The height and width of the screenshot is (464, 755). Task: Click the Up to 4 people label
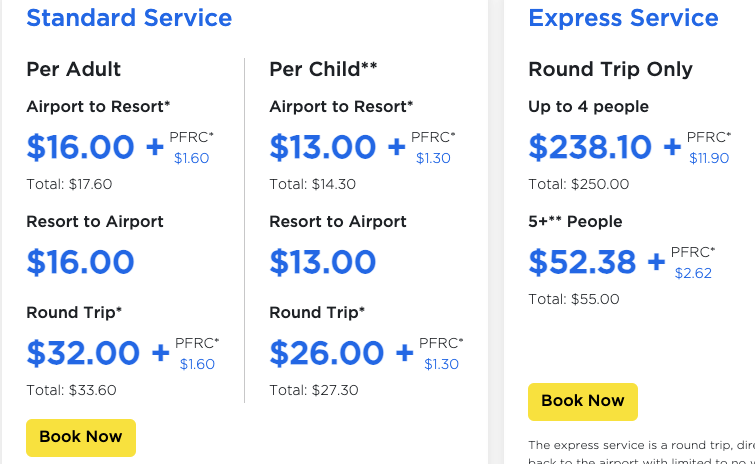pyautogui.click(x=588, y=106)
